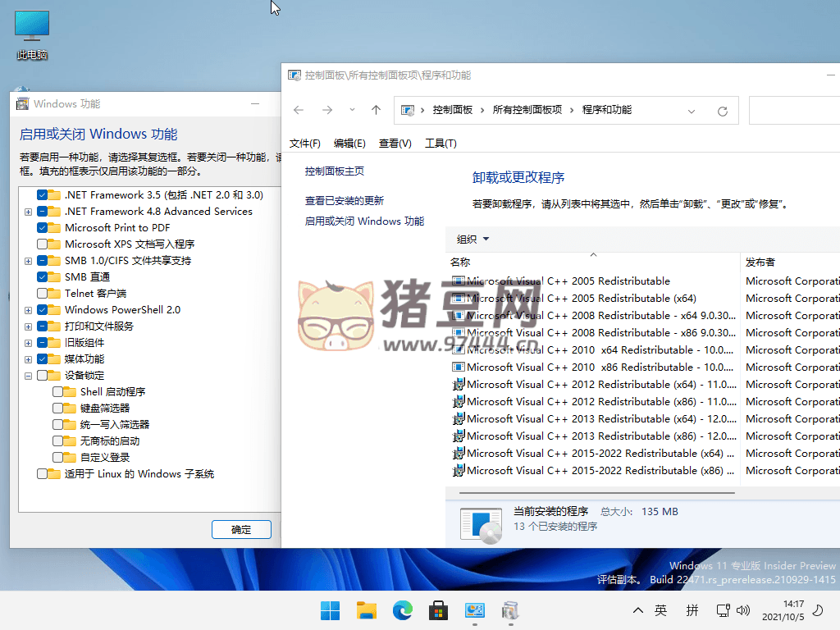
Task: Check 键盘筛选器 feature
Action: (58, 409)
